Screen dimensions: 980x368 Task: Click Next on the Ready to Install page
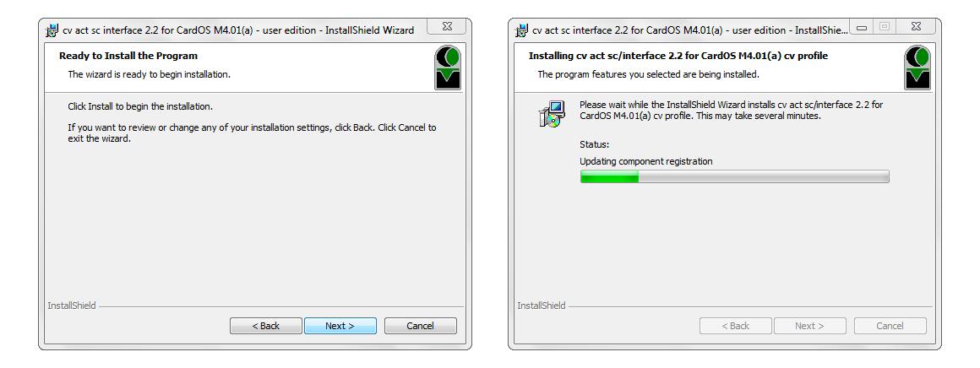(340, 326)
